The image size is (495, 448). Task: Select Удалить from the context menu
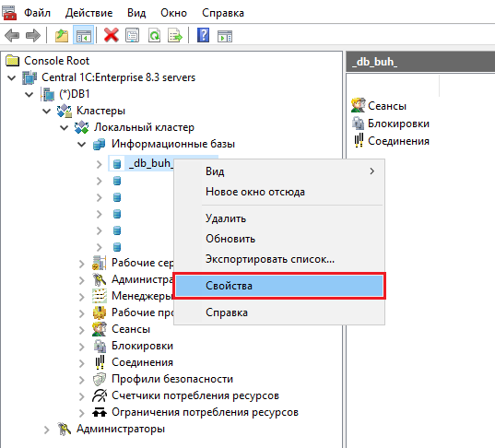226,218
